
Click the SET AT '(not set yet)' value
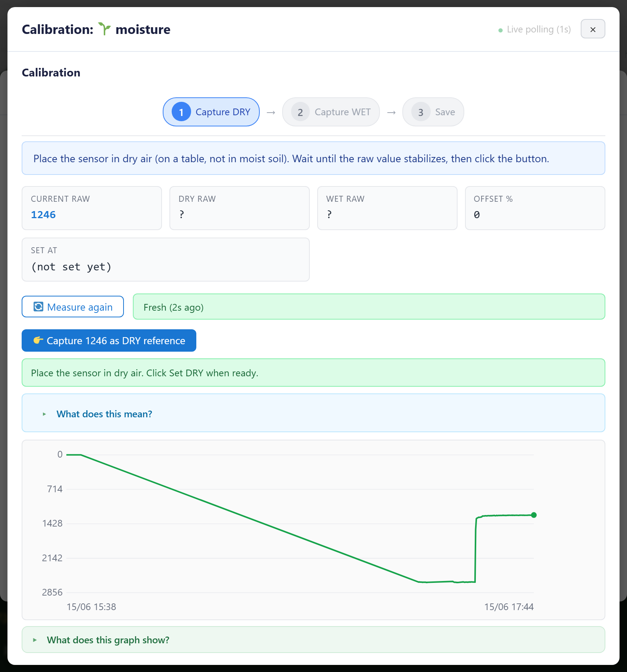(71, 267)
